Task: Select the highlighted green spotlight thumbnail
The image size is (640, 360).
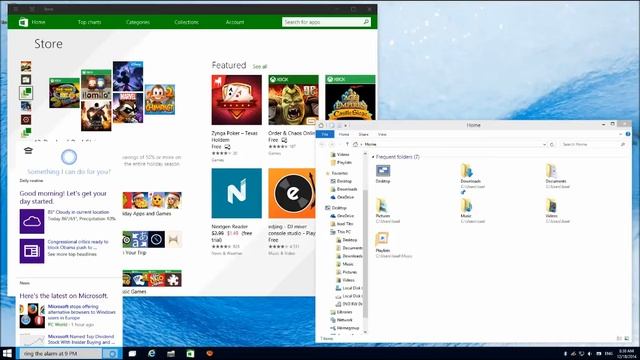Action: 26,93
